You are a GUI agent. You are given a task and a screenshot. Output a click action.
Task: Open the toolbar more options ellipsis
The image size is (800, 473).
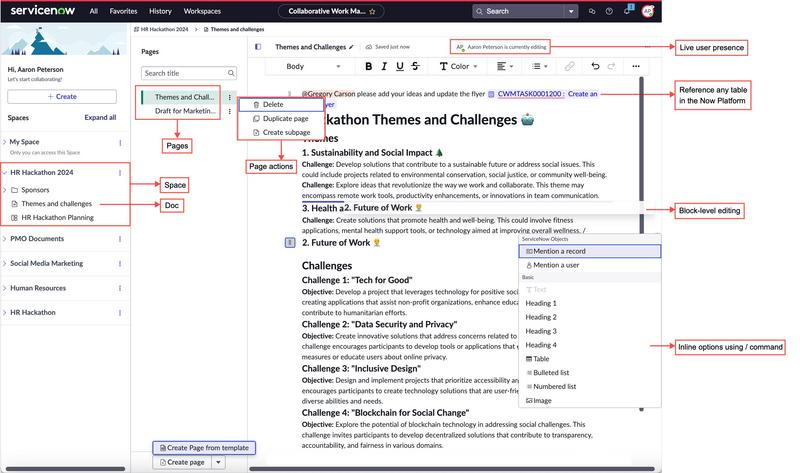tap(636, 66)
